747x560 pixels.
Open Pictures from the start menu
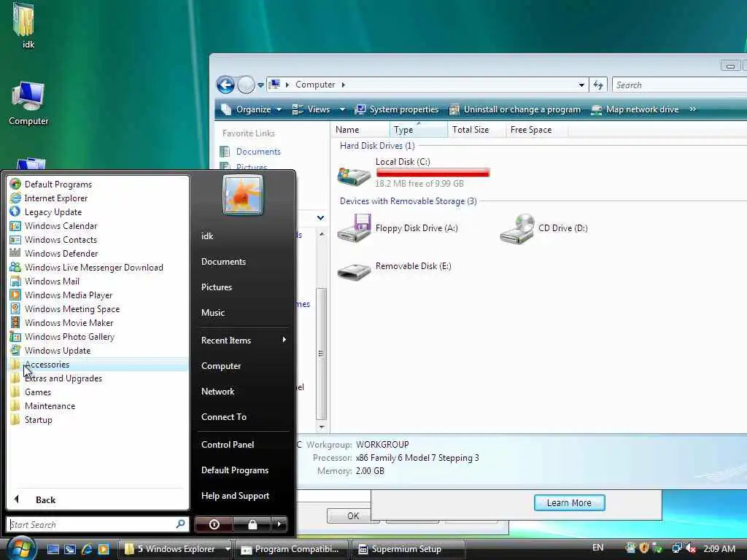point(216,287)
